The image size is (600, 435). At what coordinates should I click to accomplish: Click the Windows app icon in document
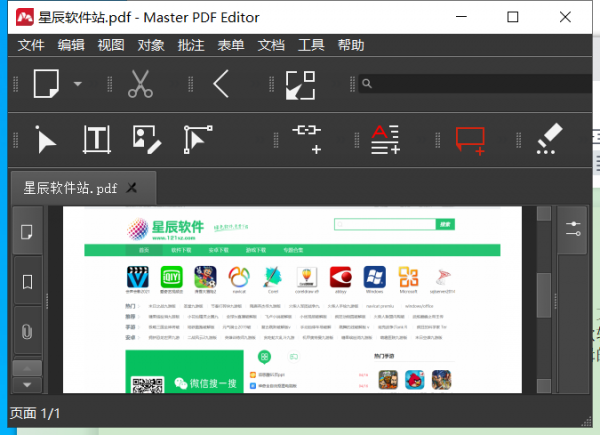pyautogui.click(x=374, y=277)
